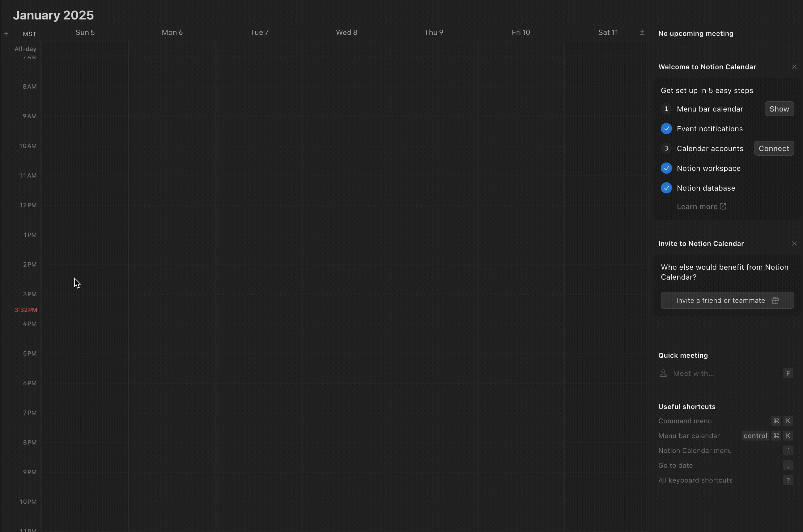Click the Calendar accounts step label
This screenshot has width=803, height=532.
[710, 149]
